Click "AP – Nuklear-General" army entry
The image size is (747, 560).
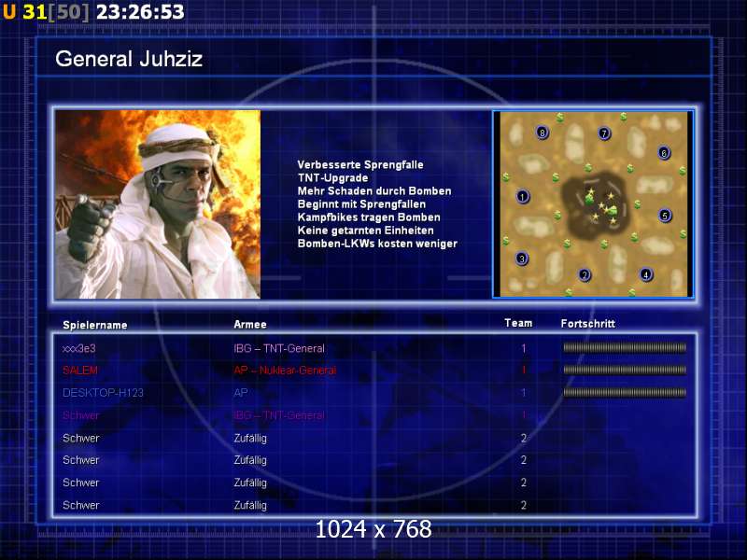[x=285, y=371]
